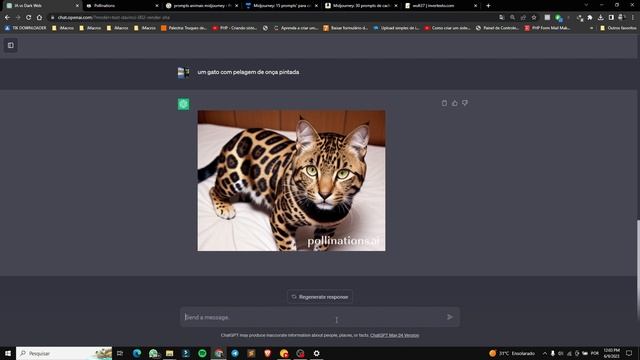Open the Outros favoritos bookmarks folder
Screen dimensions: 640x360
click(618, 28)
